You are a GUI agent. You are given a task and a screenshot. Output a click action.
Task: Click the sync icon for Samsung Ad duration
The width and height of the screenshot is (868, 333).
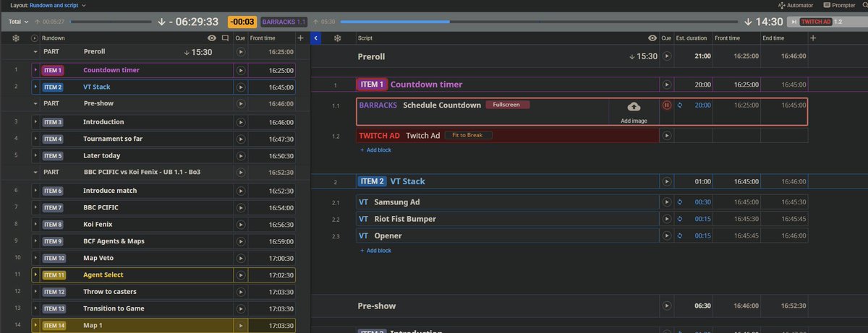click(x=680, y=202)
